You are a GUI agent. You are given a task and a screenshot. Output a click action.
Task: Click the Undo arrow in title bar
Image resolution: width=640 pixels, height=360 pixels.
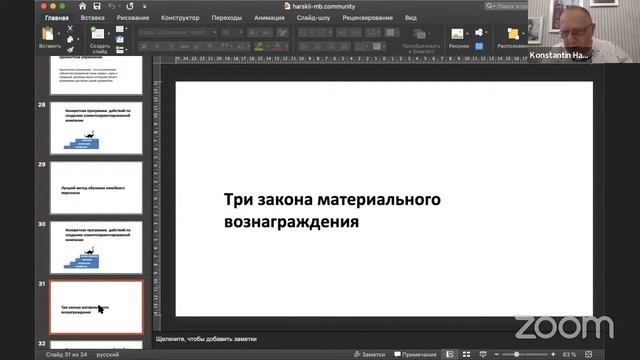112,6
